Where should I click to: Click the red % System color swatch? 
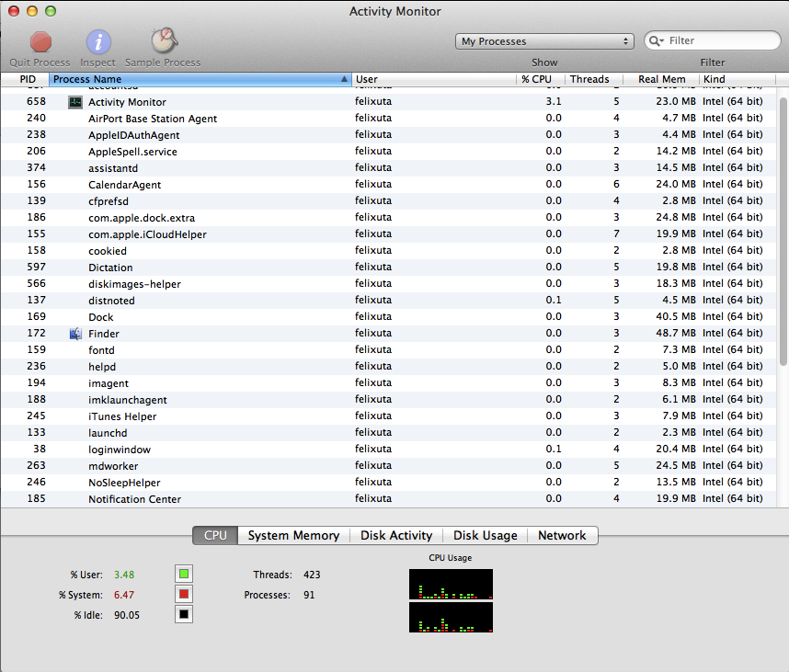tap(184, 594)
